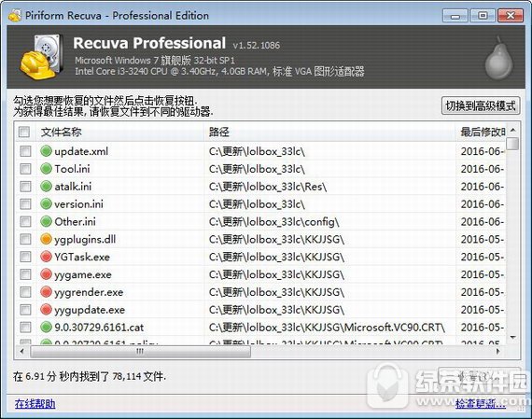The width and height of the screenshot is (532, 419).
Task: Check the Tool.ini file checkbox
Action: click(x=25, y=169)
